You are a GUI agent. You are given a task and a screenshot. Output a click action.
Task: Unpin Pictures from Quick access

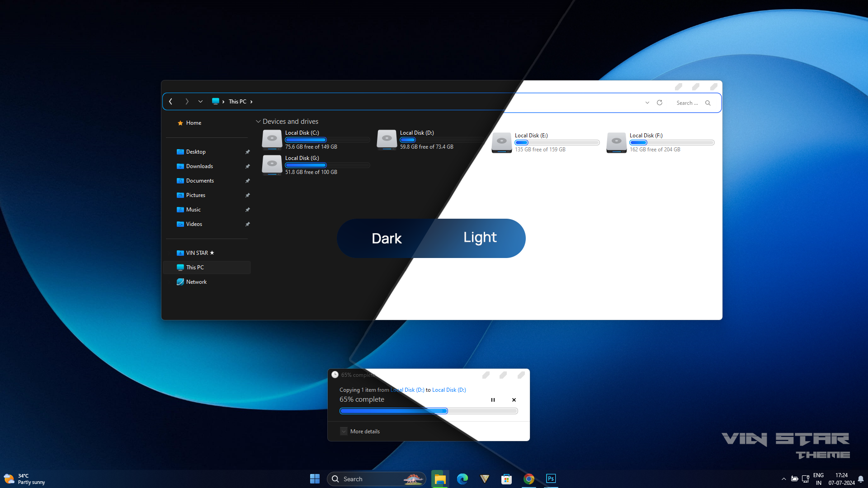pos(248,195)
